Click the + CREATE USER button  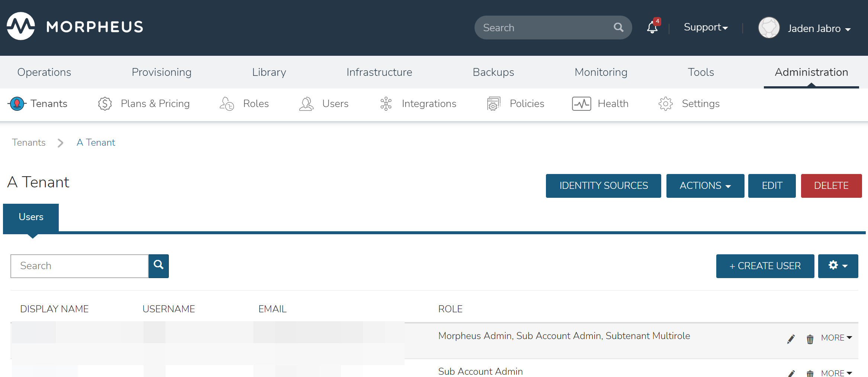pos(765,266)
